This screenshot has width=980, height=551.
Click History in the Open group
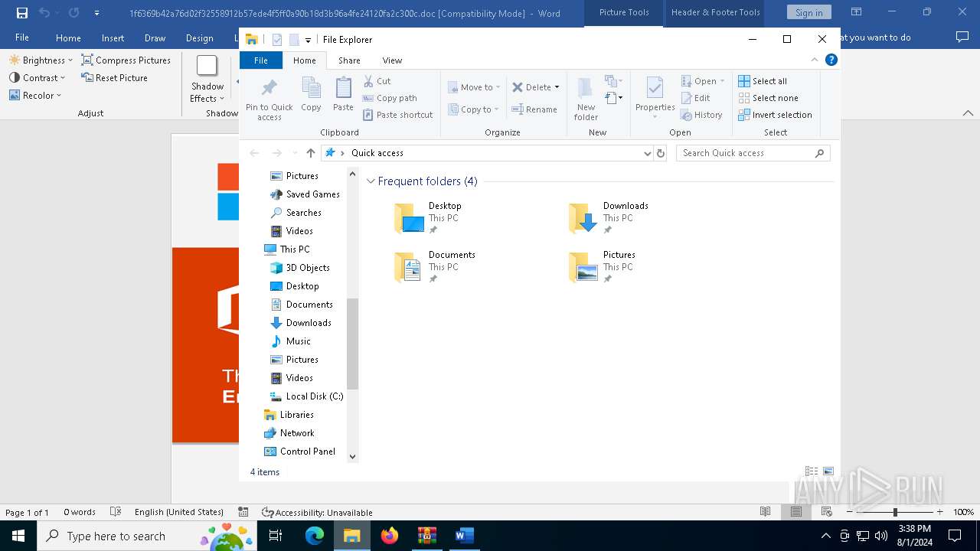[x=701, y=115]
